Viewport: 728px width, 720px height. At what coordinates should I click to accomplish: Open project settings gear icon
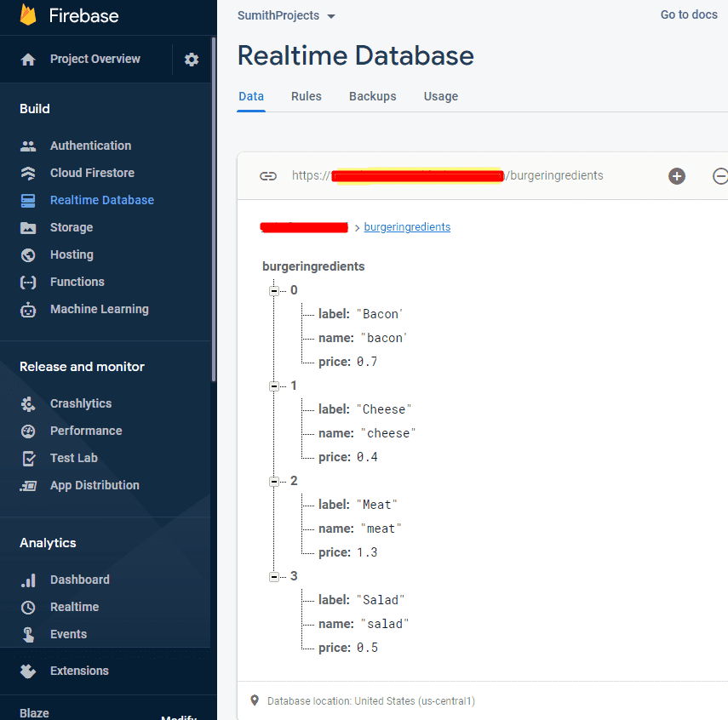tap(192, 60)
